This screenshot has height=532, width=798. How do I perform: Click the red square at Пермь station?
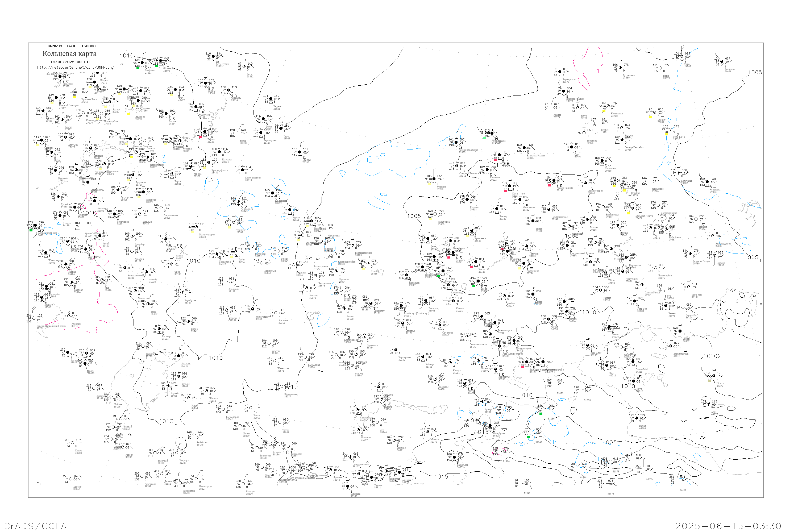point(200,136)
